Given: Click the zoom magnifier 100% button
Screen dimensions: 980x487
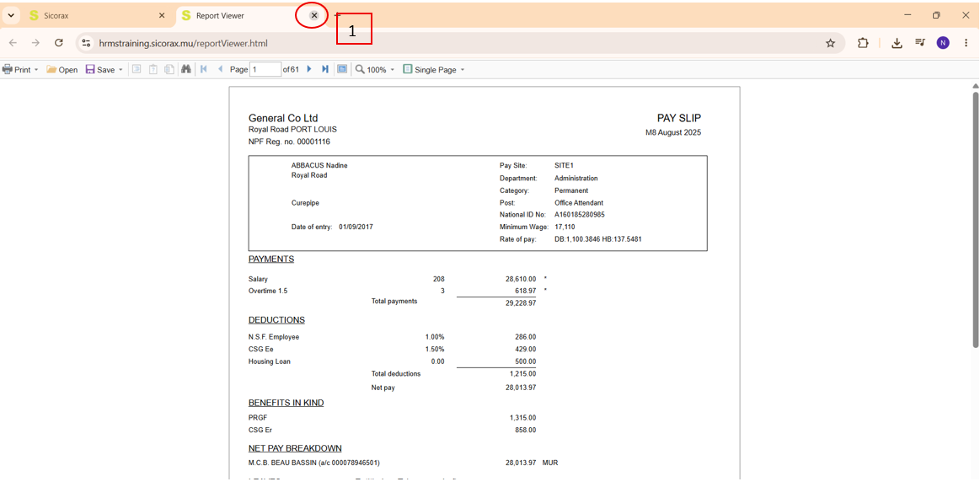Looking at the screenshot, I should point(372,69).
